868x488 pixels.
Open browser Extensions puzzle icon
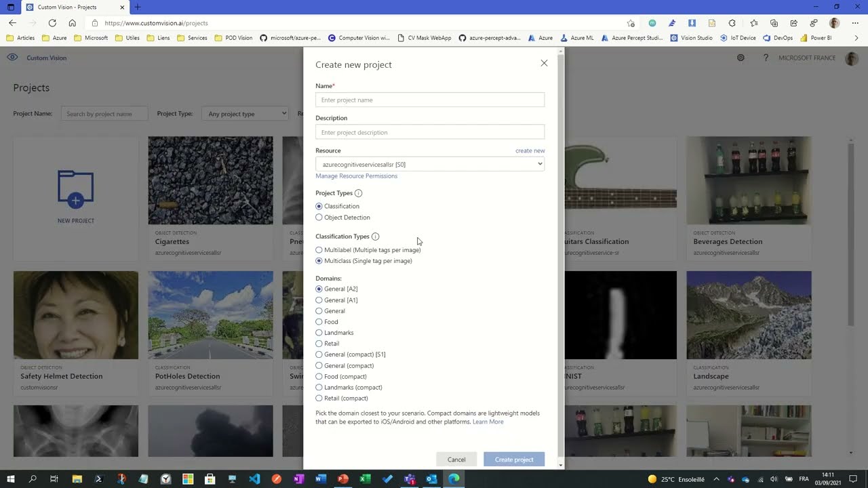[732, 23]
